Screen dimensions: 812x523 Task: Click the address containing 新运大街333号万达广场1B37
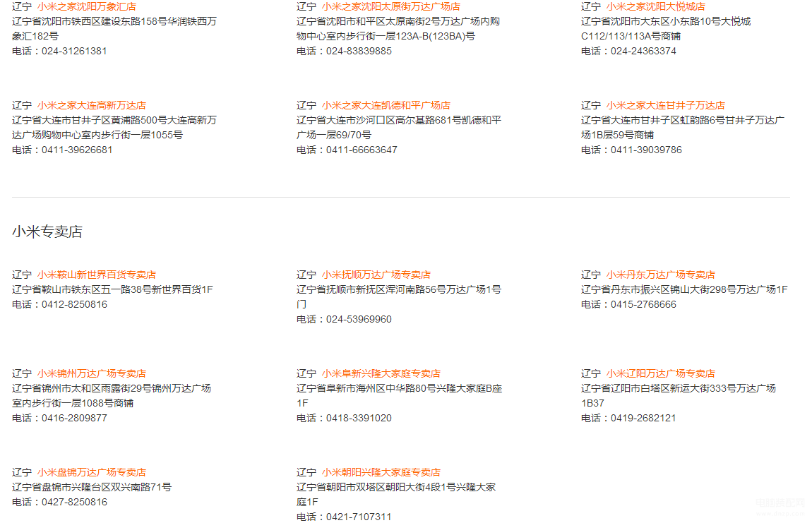point(679,396)
